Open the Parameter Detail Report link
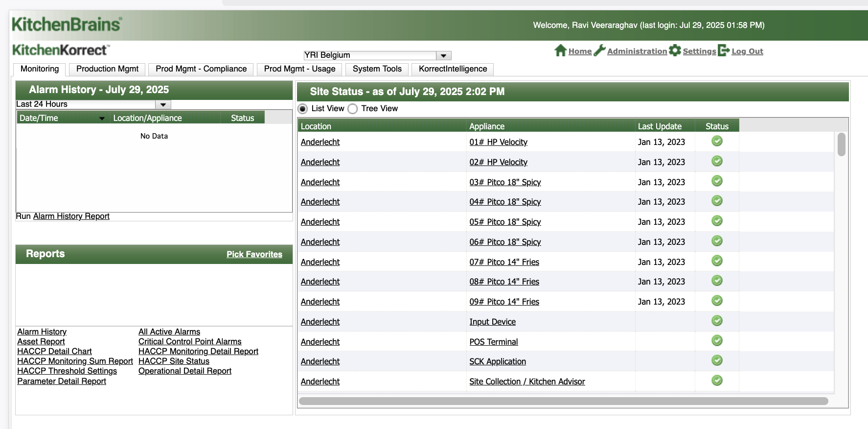868x429 pixels. [x=62, y=381]
